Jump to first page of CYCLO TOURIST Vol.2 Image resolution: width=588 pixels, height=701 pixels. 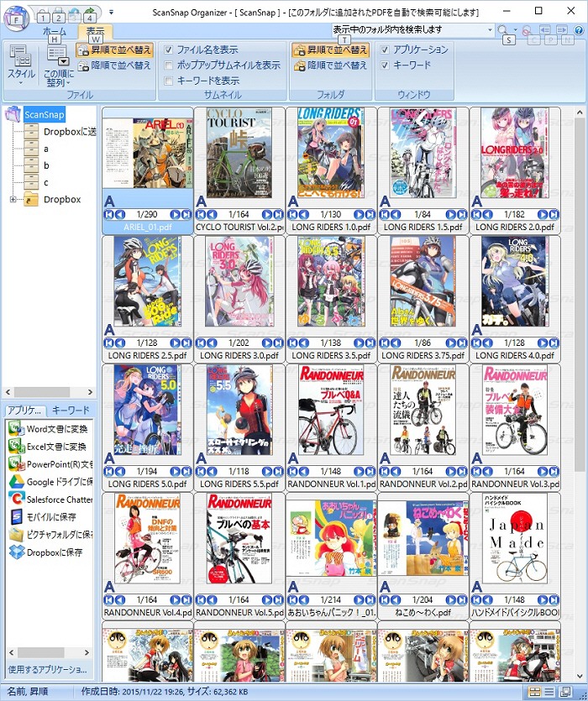201,215
